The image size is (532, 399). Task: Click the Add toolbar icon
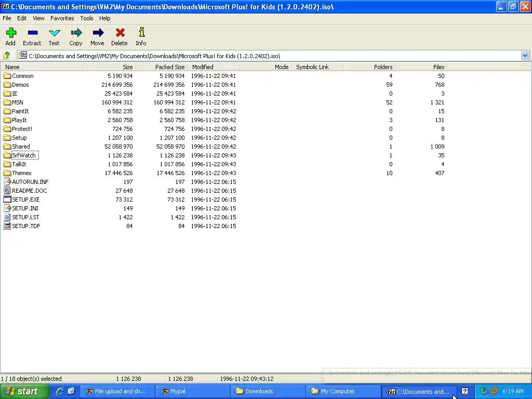[11, 33]
